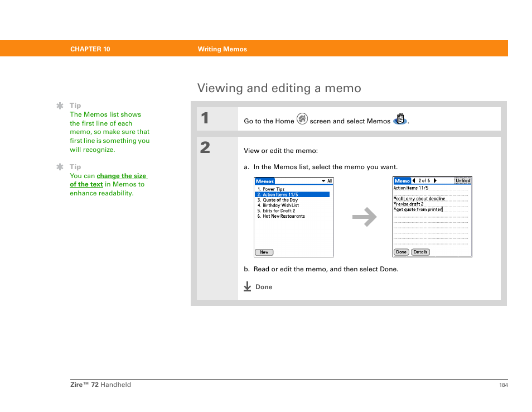The image size is (532, 412).
Task: Tap the New button in Memos list
Action: (264, 252)
